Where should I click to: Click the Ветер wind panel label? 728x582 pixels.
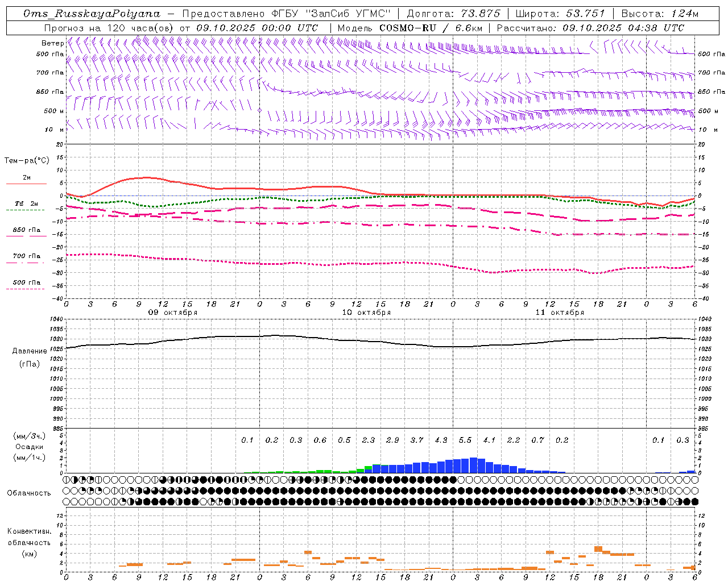coord(52,43)
